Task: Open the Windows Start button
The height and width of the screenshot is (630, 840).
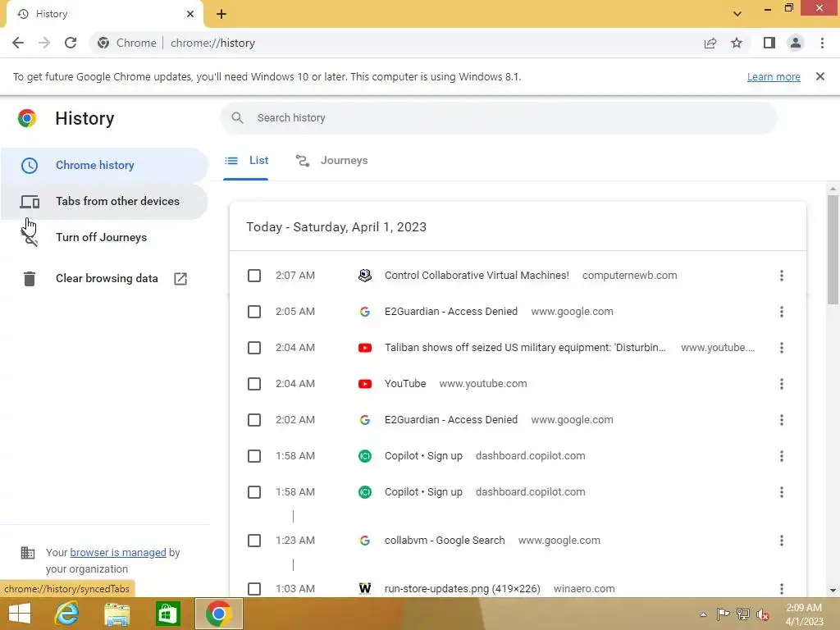Action: point(20,614)
